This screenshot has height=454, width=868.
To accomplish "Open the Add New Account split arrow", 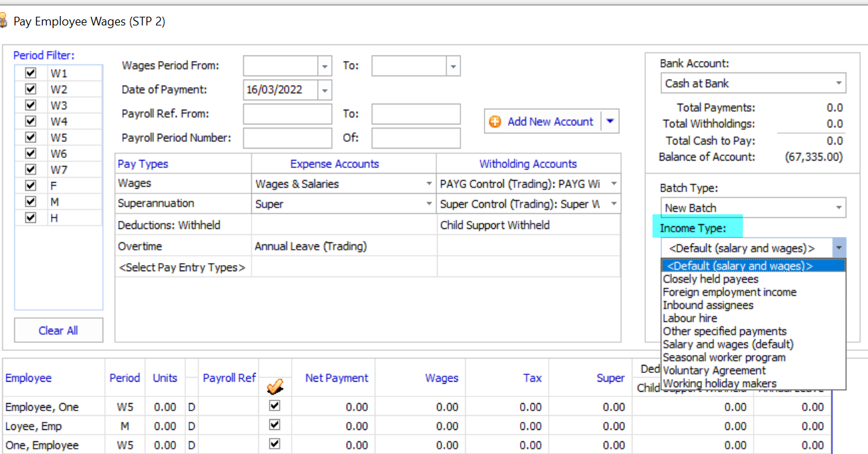I will pos(610,122).
